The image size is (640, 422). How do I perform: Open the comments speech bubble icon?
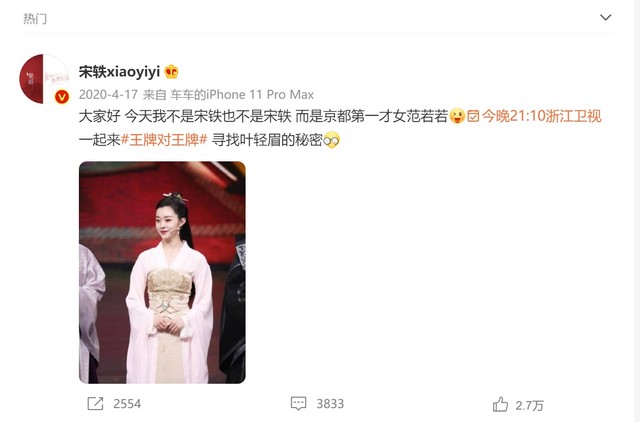[298, 404]
